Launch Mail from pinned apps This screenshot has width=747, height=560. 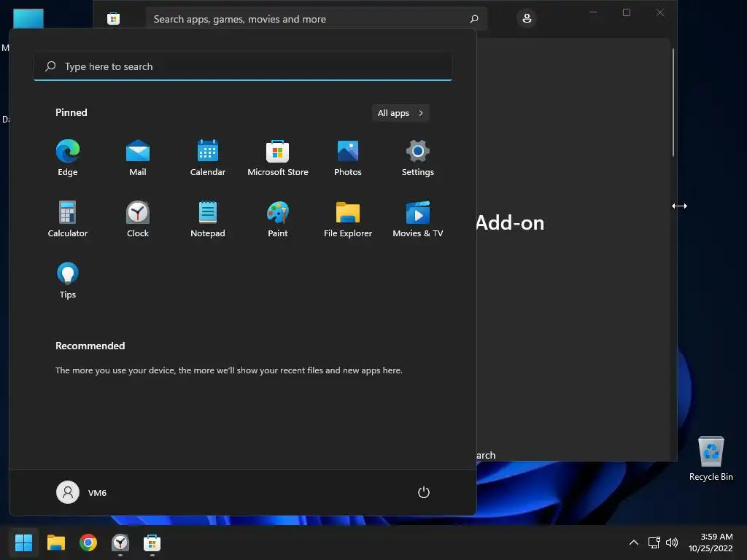[138, 157]
